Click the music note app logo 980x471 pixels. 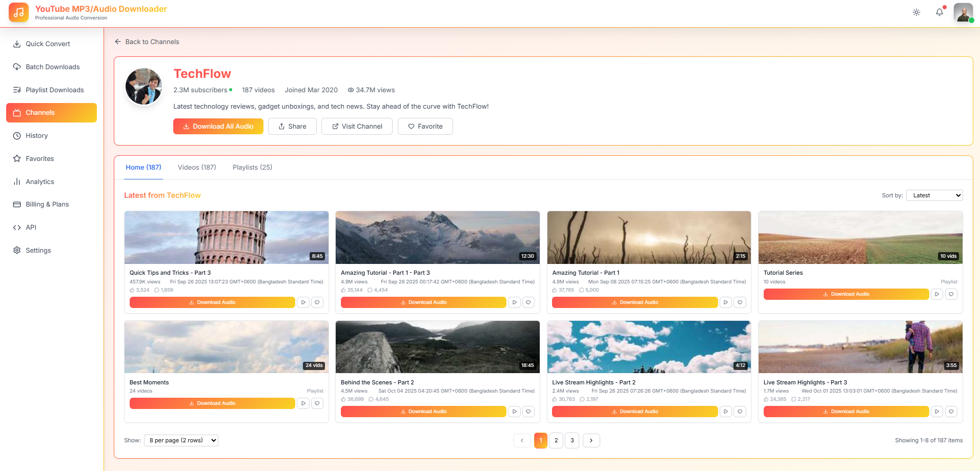(18, 12)
